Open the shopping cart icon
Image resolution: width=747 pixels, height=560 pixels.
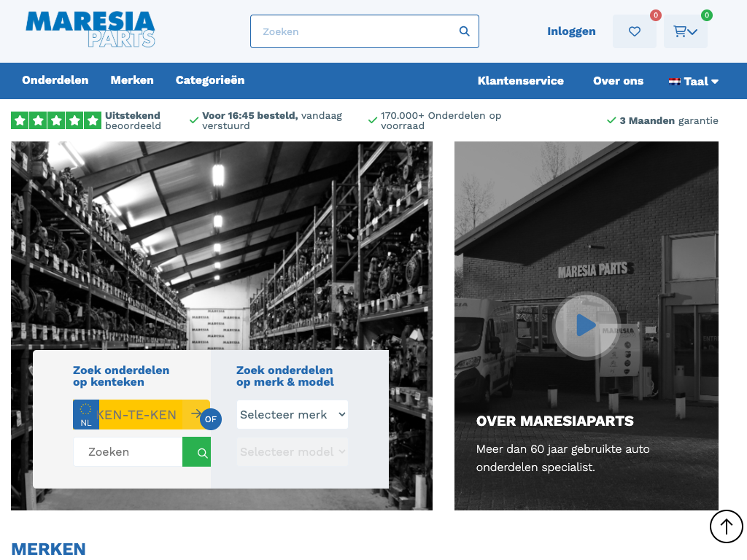click(x=685, y=31)
